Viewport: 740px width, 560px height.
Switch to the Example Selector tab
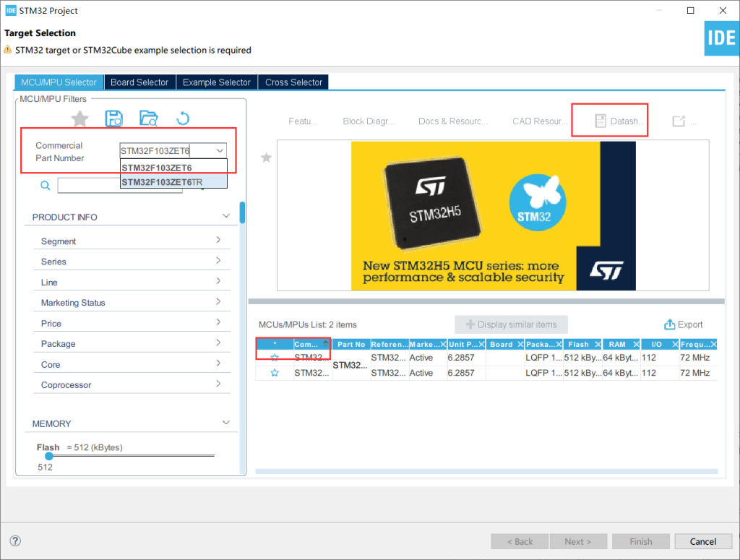coord(216,82)
